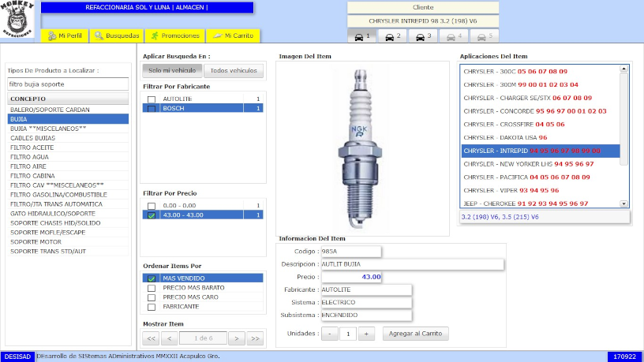
Task: Check PRECIO MAS CARO sort option
Action: 152,297
